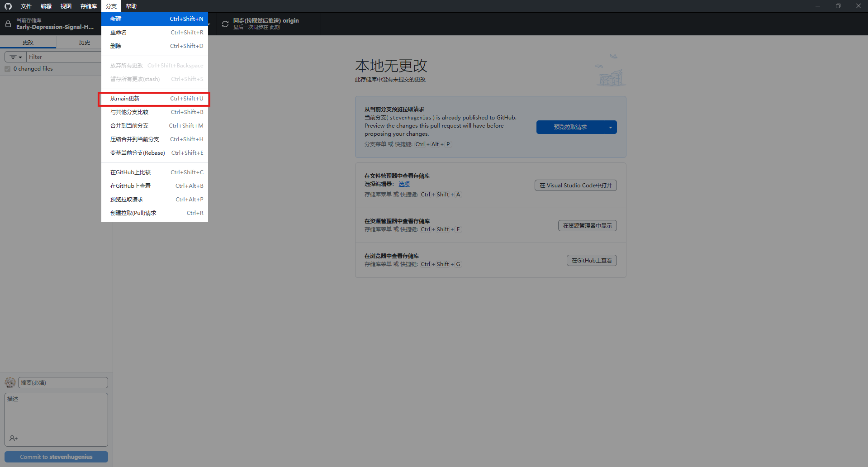Click the repository lock icon
The height and width of the screenshot is (467, 868).
click(8, 24)
